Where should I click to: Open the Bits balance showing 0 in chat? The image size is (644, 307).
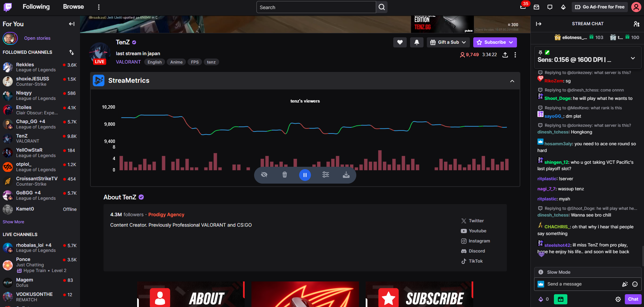click(x=544, y=299)
